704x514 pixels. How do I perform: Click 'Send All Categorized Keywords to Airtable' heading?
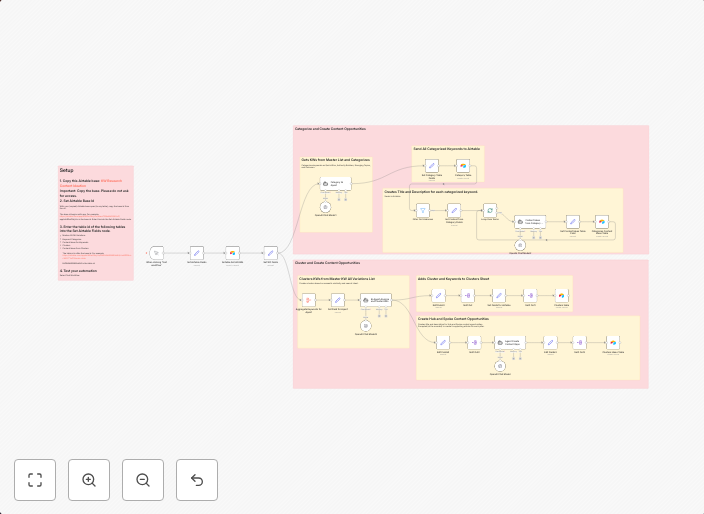[447, 149]
